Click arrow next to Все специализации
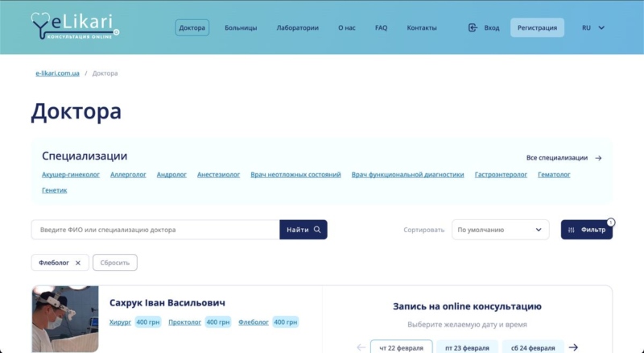This screenshot has width=644, height=353. click(598, 158)
